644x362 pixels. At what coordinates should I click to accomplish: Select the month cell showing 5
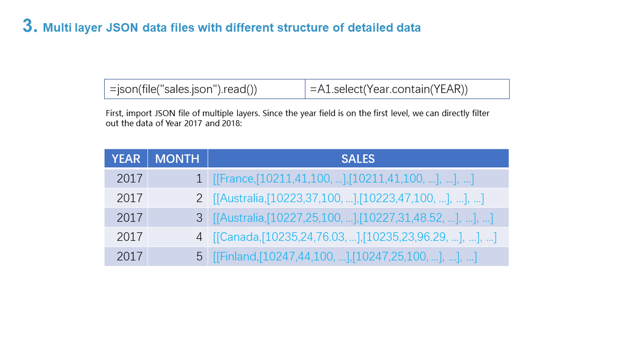click(x=178, y=256)
